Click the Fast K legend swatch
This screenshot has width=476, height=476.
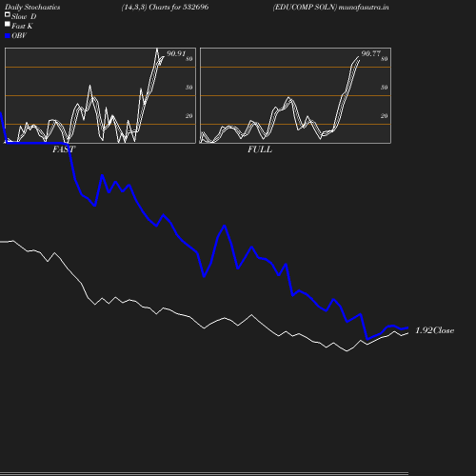point(8,24)
